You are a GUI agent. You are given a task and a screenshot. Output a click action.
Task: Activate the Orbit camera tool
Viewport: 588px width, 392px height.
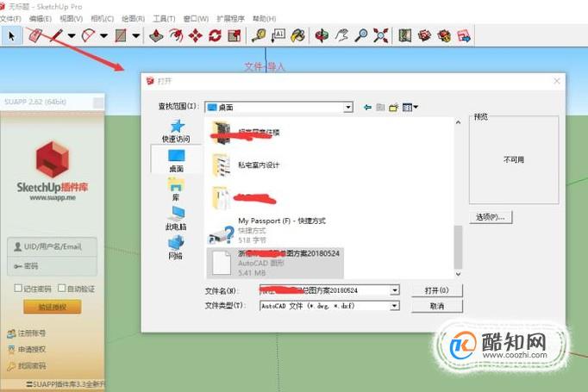coord(322,36)
